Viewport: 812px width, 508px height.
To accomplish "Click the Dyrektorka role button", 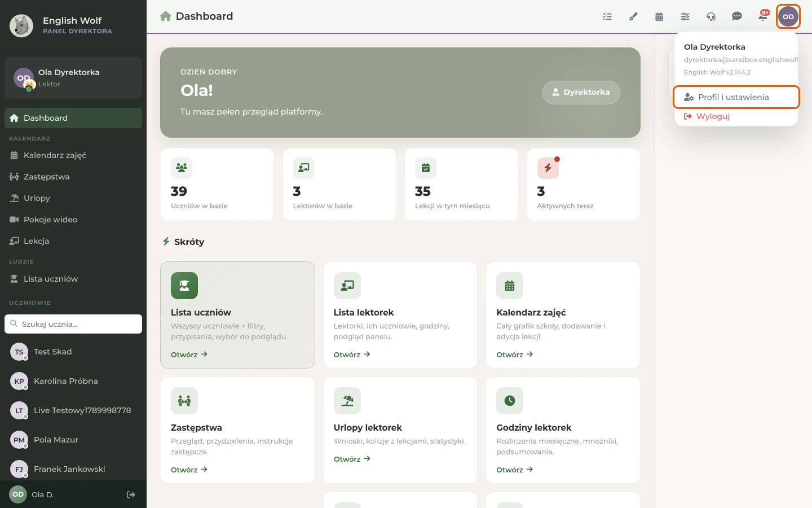I will click(581, 93).
